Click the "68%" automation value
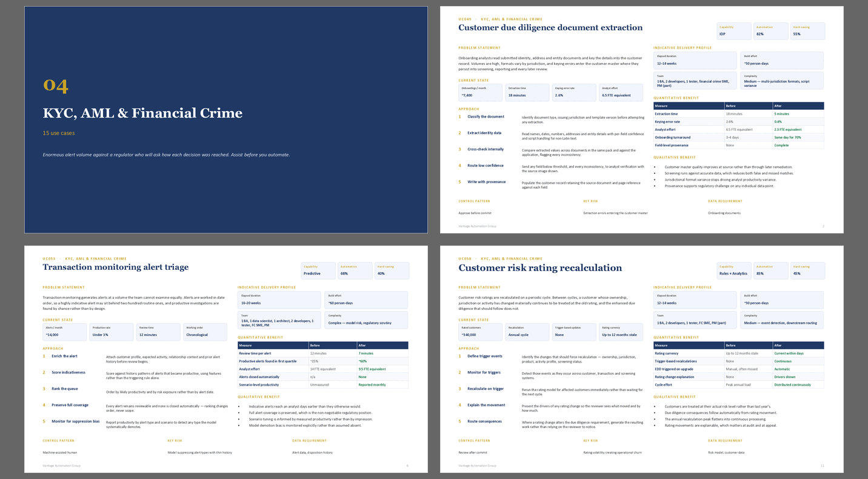The height and width of the screenshot is (479, 868). [x=344, y=273]
